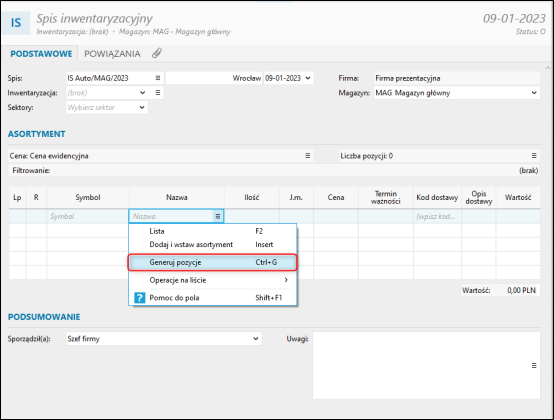Image resolution: width=554 pixels, height=420 pixels.
Task: Open the Magazyn dropdown arrow
Action: click(534, 93)
